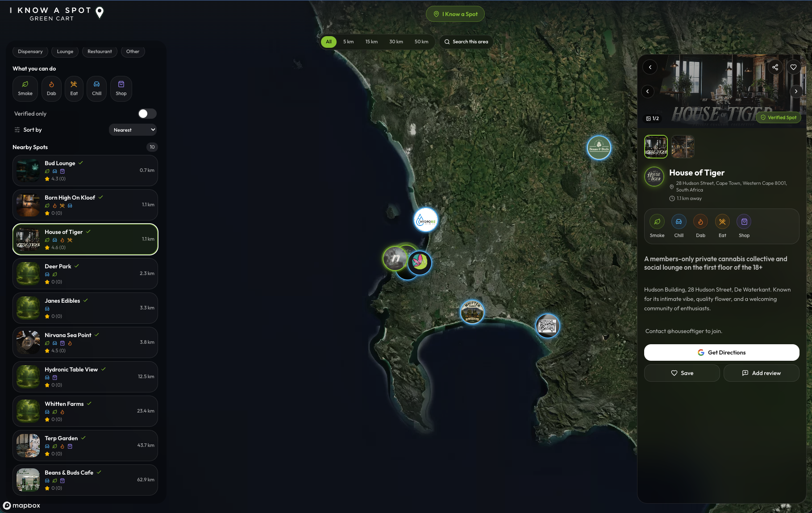Click the Hydrobiz map marker
The image size is (812, 513).
(426, 220)
